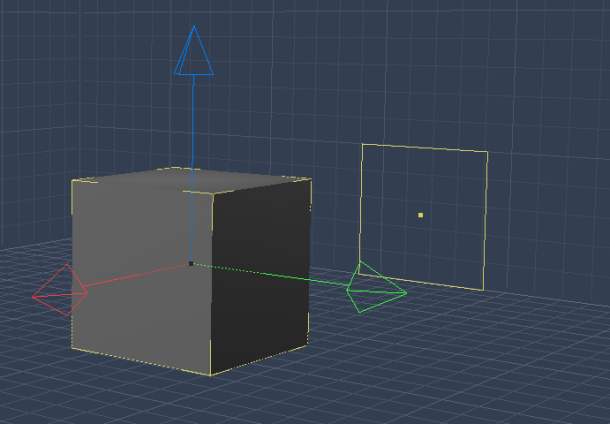This screenshot has width=610, height=424.
Task: Select the dark right face of the cube
Action: (x=261, y=276)
